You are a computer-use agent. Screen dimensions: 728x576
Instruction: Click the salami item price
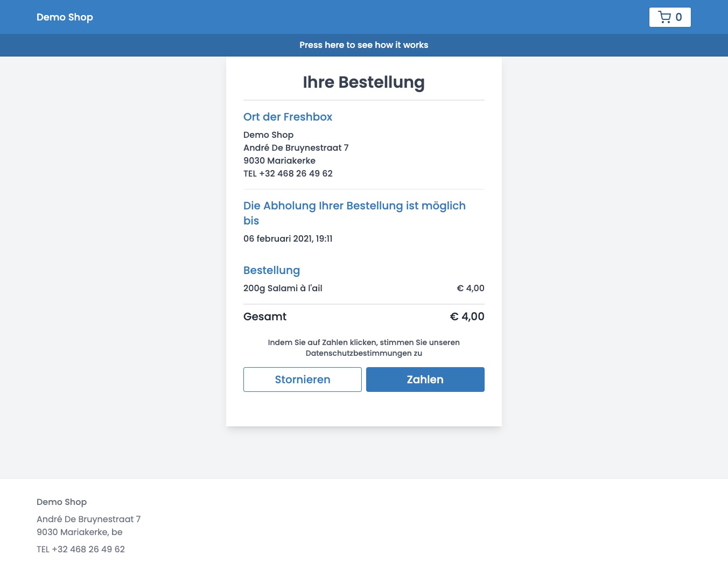pyautogui.click(x=470, y=288)
